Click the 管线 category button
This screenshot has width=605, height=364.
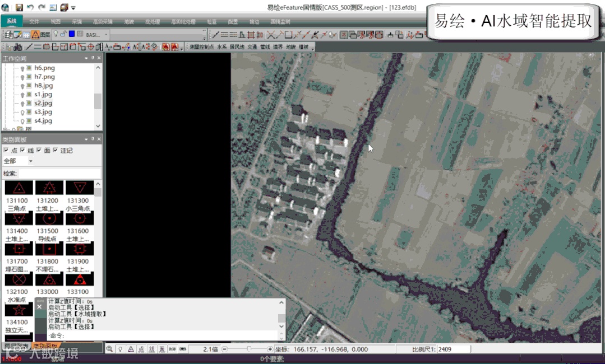coord(265,47)
